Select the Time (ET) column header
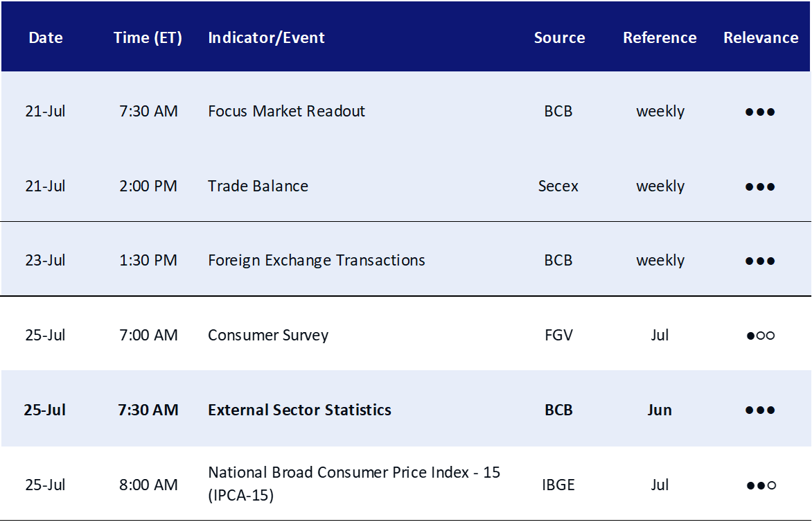 [148, 38]
